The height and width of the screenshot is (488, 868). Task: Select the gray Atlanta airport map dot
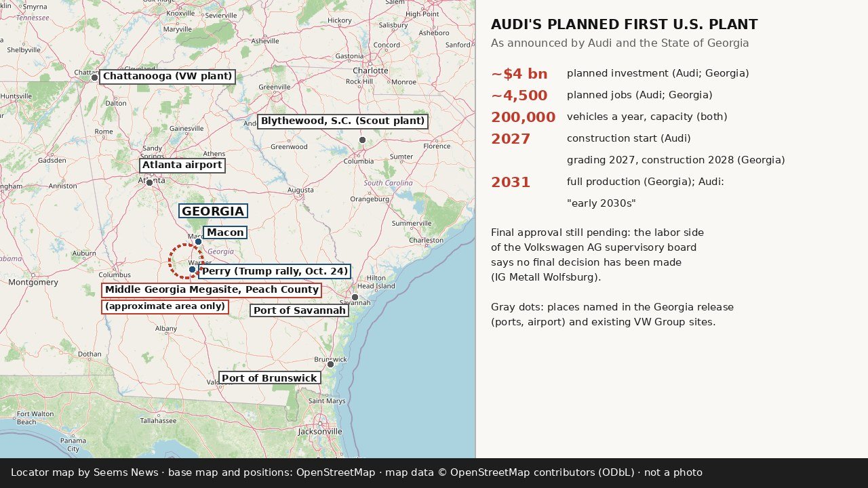150,182
